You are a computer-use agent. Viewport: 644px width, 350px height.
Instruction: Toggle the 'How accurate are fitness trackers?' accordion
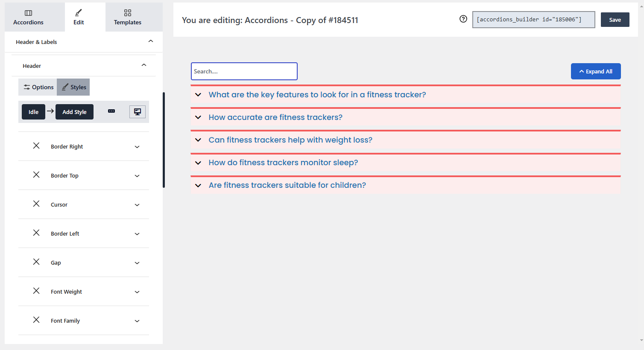click(x=275, y=117)
